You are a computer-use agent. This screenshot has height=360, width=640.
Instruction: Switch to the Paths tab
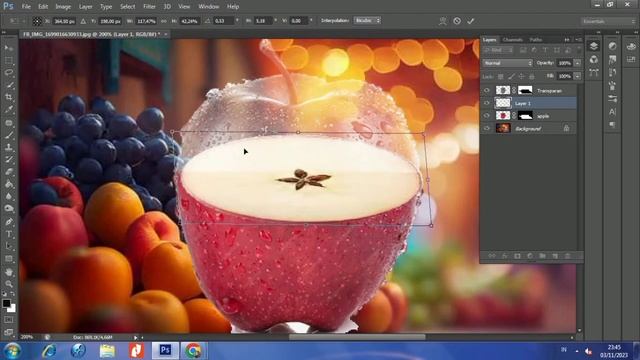[536, 40]
